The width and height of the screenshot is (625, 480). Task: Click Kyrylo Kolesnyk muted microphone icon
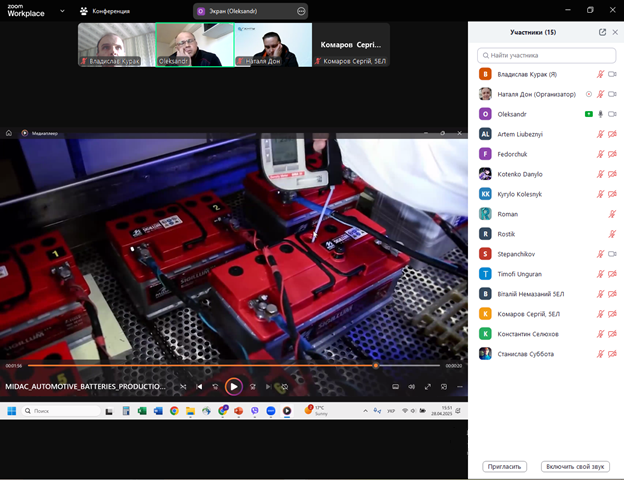point(600,194)
